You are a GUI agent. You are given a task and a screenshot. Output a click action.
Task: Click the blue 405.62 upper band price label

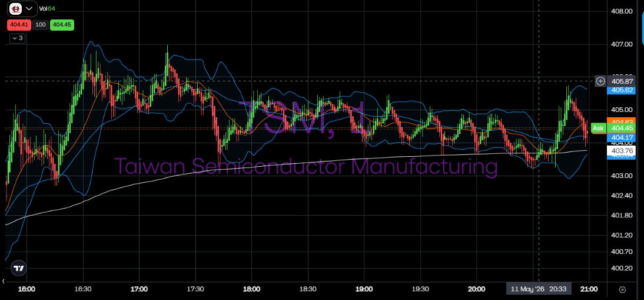[x=621, y=90]
